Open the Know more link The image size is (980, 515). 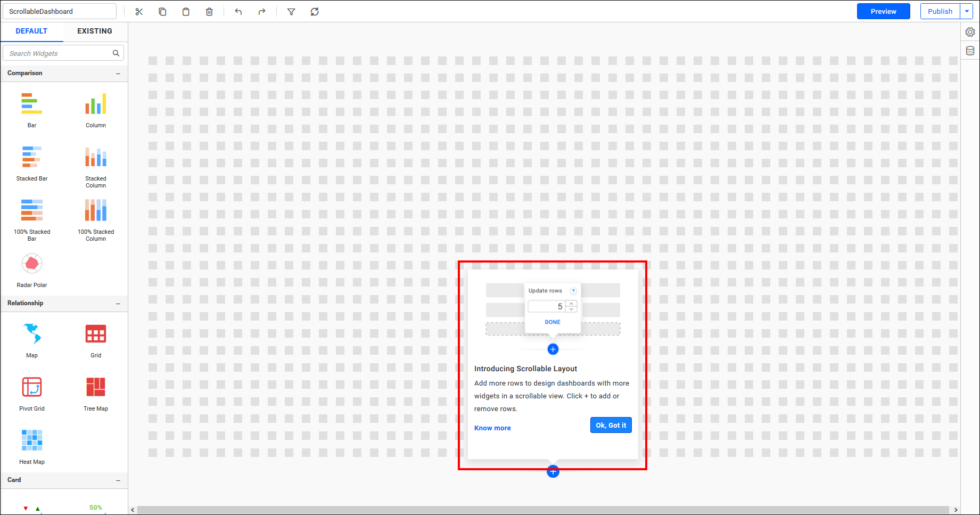(492, 428)
